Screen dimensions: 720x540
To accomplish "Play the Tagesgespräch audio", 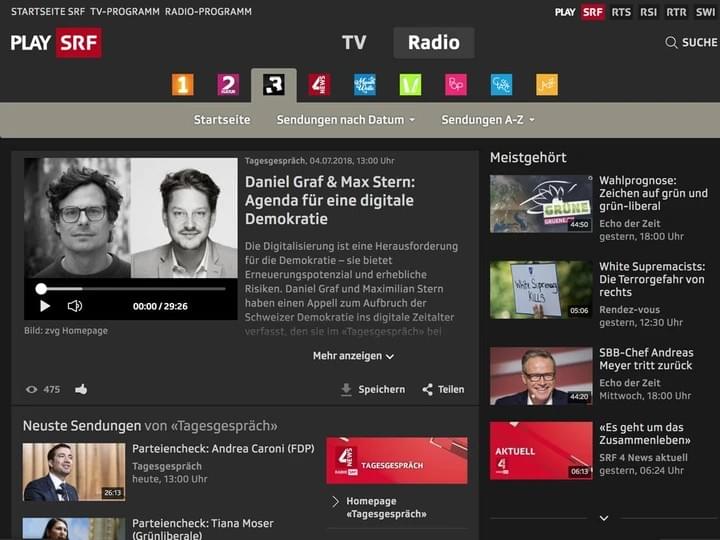I will pyautogui.click(x=45, y=306).
